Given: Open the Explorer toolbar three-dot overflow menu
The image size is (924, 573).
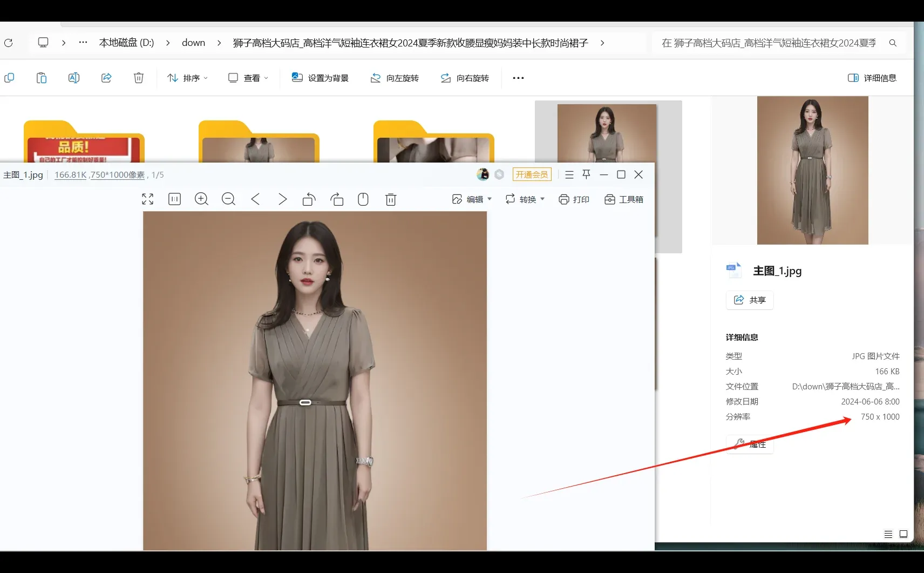Looking at the screenshot, I should 518,78.
